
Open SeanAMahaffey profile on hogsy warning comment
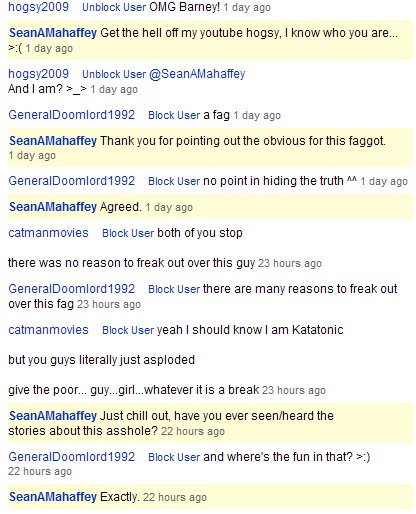(x=53, y=33)
